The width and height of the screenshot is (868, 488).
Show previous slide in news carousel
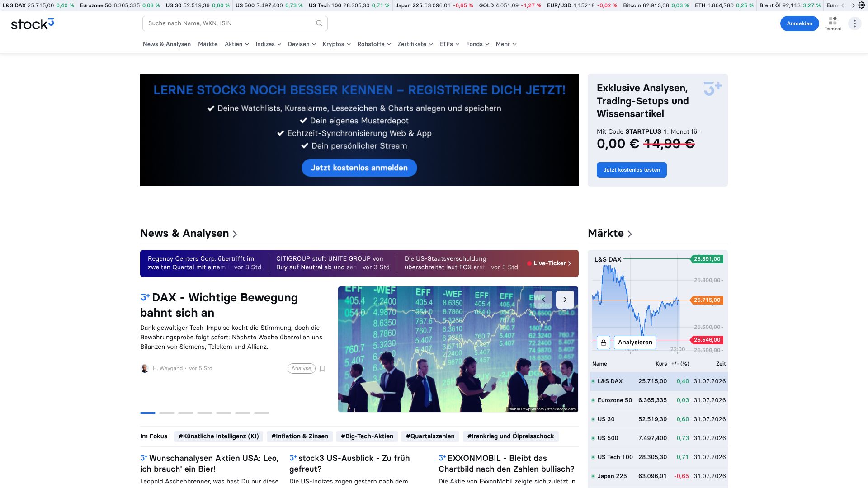pyautogui.click(x=543, y=300)
